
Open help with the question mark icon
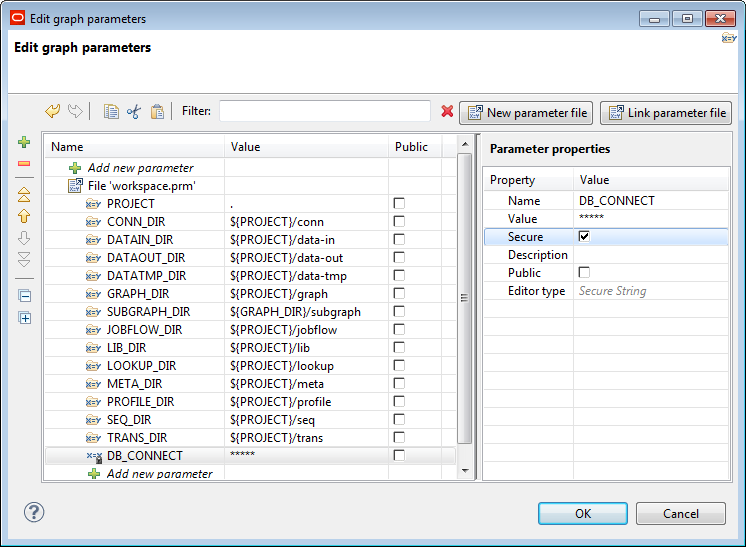pos(34,512)
